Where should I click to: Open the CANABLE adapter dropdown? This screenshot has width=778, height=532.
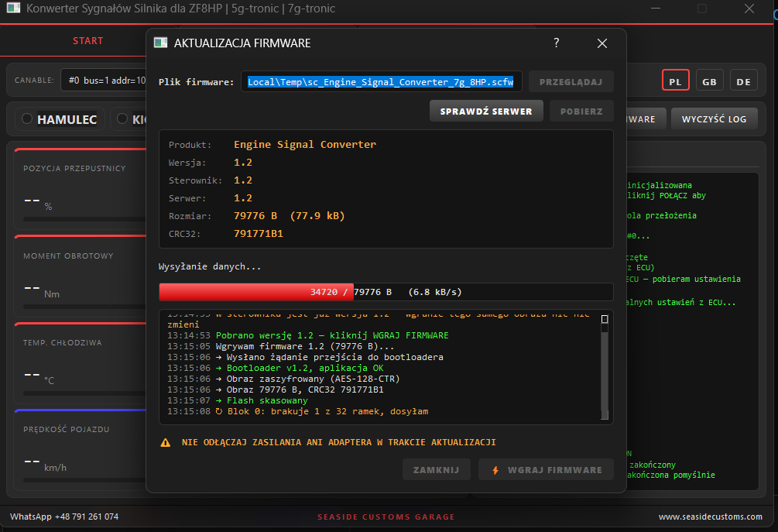pyautogui.click(x=104, y=81)
